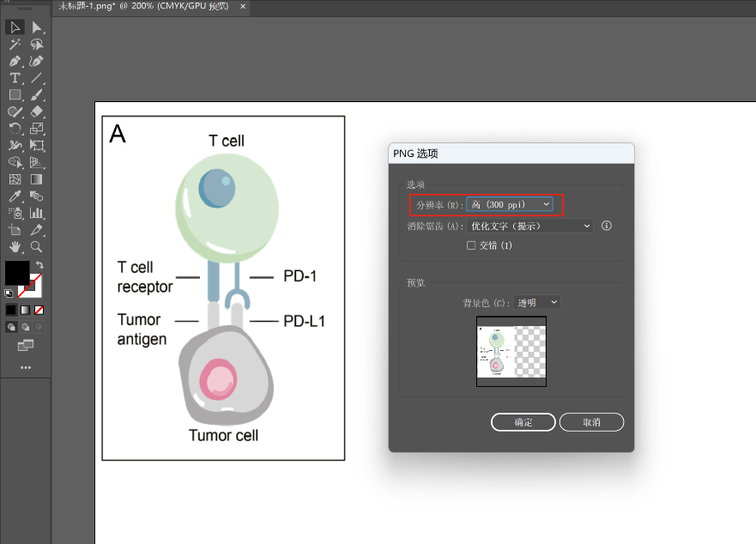Select the Zoom magnifier tool
The width and height of the screenshot is (756, 544).
(x=37, y=247)
